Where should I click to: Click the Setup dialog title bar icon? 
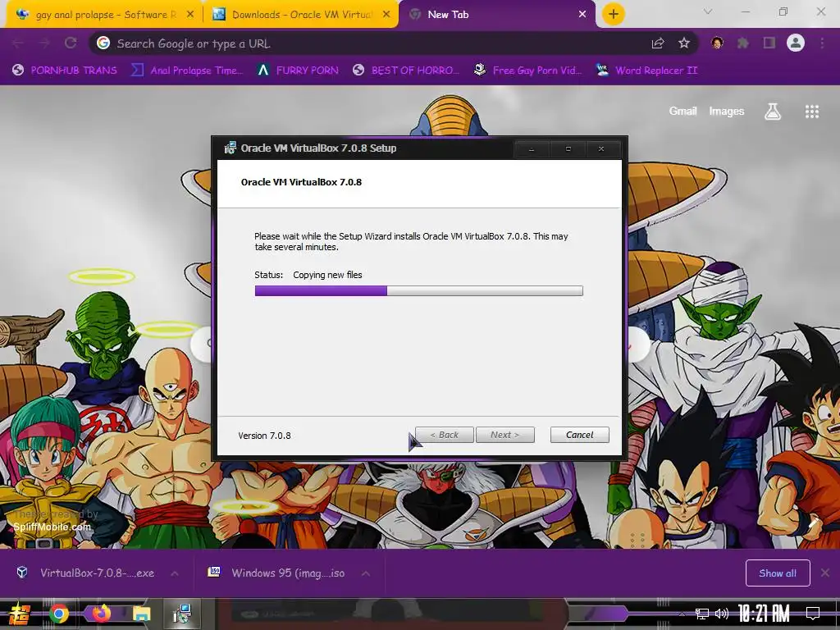tap(230, 148)
